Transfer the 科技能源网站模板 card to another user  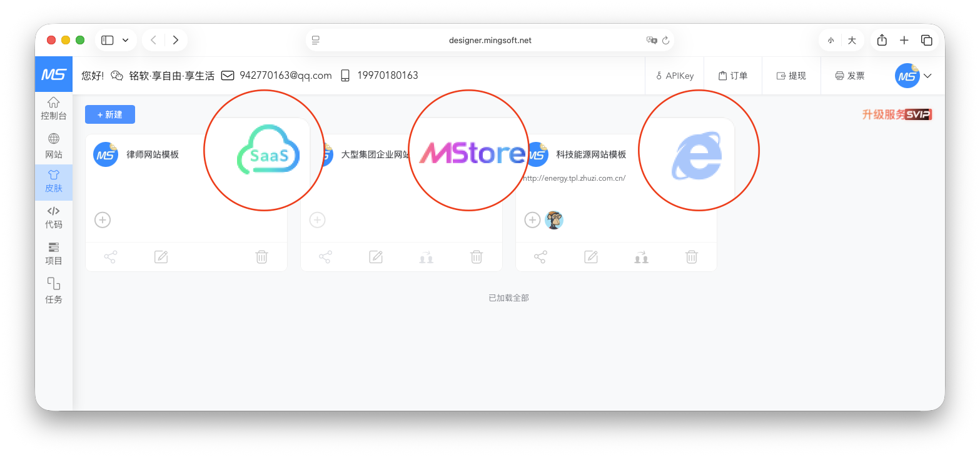tap(641, 257)
